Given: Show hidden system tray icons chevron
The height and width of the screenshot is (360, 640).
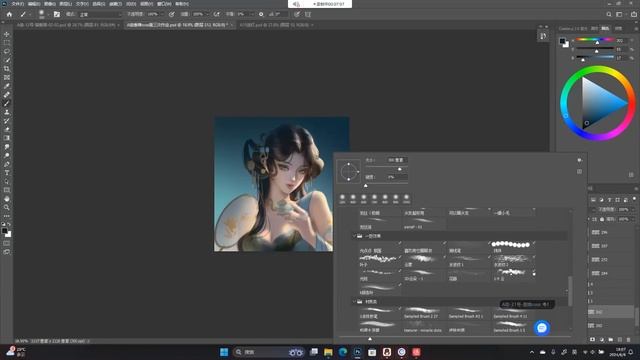Looking at the screenshot, I should coord(532,352).
